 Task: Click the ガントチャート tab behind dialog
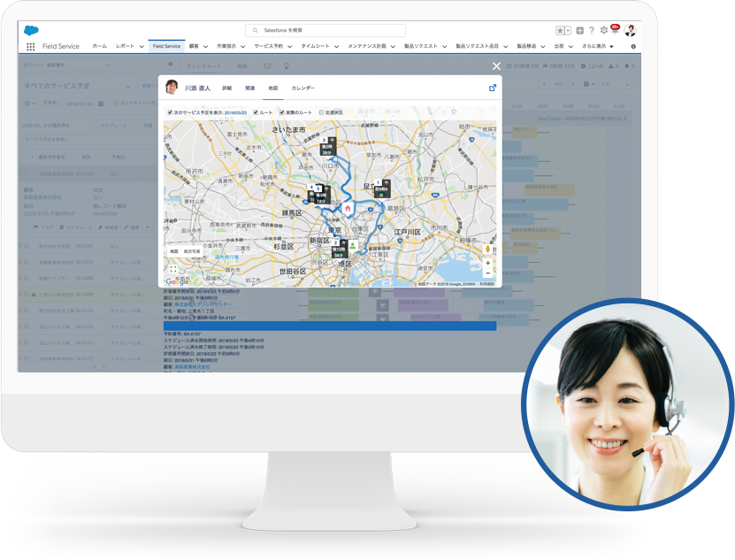[x=203, y=66]
